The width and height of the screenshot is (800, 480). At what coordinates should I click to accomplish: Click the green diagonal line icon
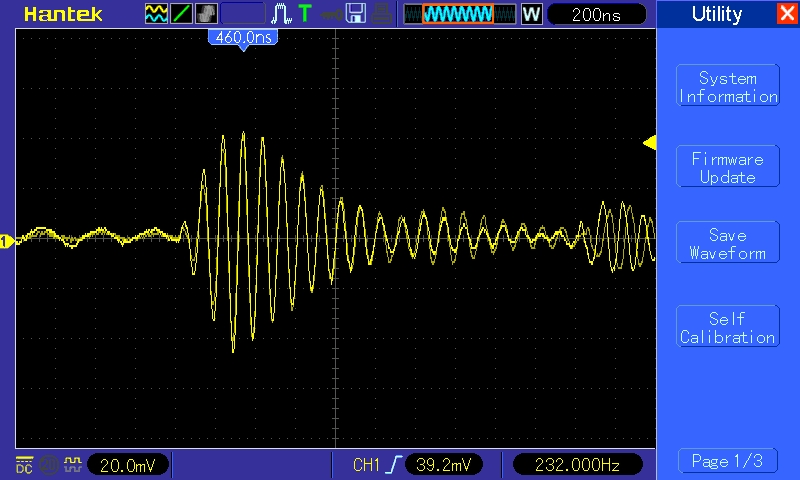[x=181, y=14]
